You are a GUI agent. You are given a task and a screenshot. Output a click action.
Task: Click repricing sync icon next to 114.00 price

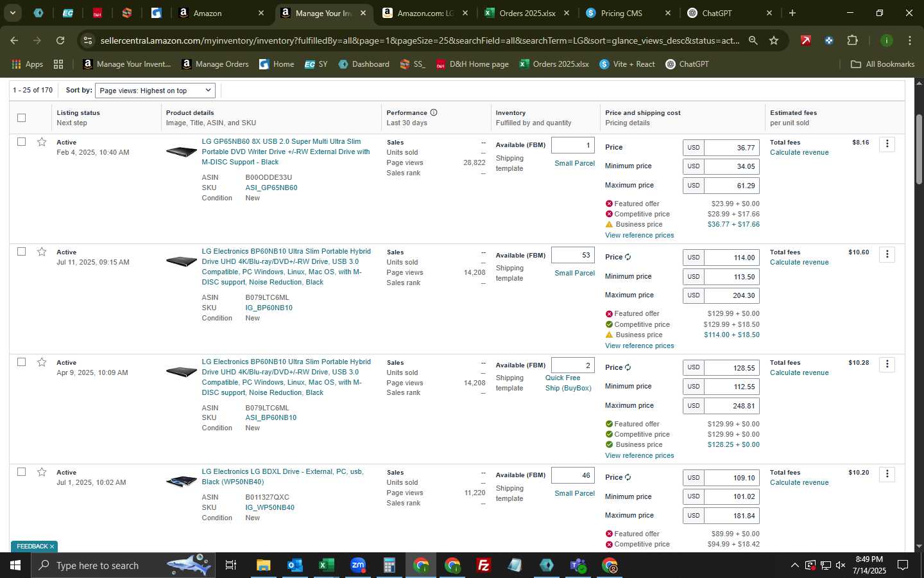click(628, 257)
